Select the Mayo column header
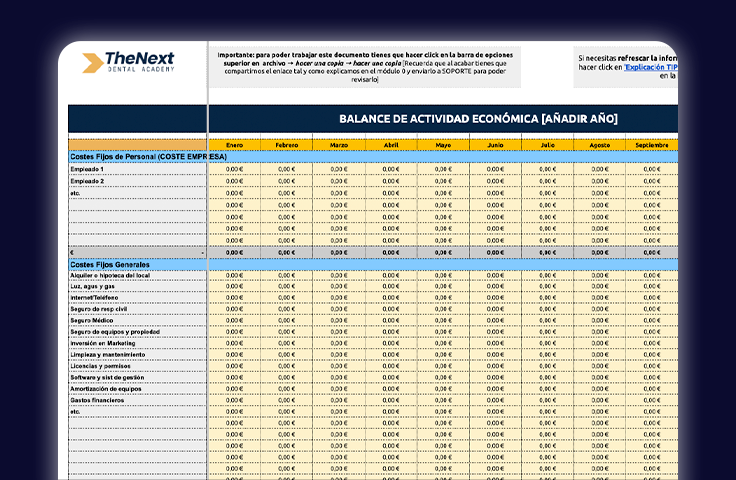This screenshot has height=480, width=736. (x=443, y=145)
